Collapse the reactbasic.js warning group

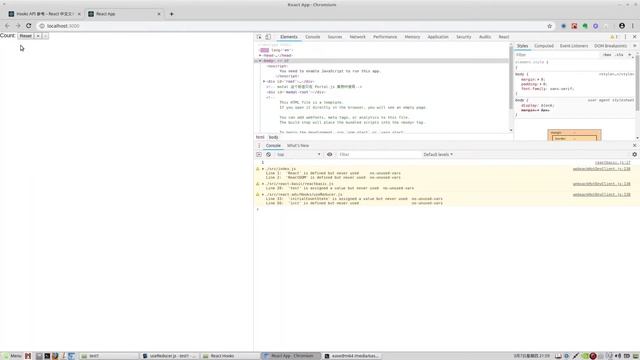point(262,184)
